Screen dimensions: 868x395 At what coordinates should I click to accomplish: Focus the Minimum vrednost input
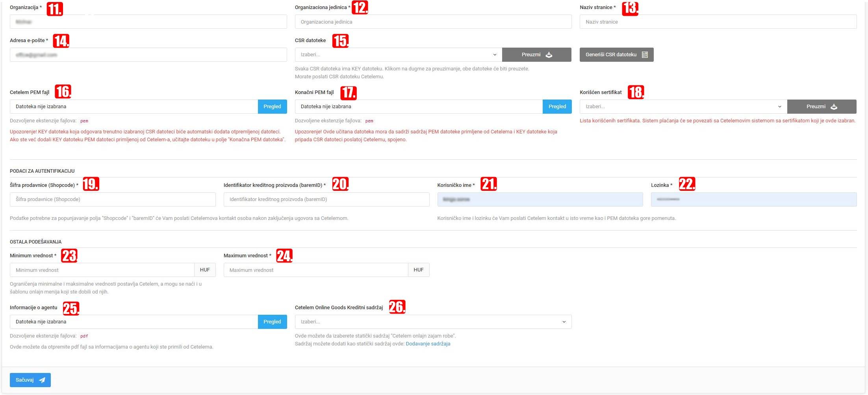click(102, 270)
